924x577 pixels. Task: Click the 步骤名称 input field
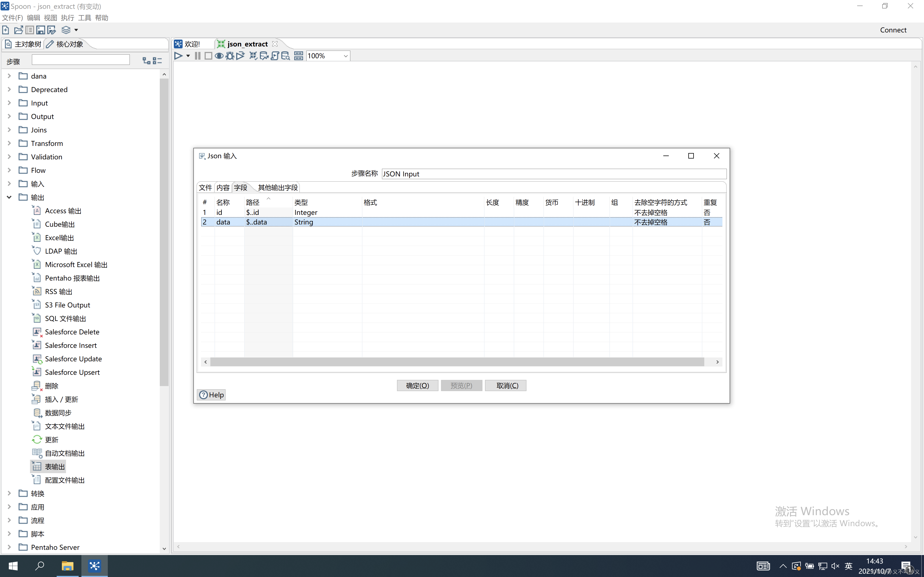(554, 174)
